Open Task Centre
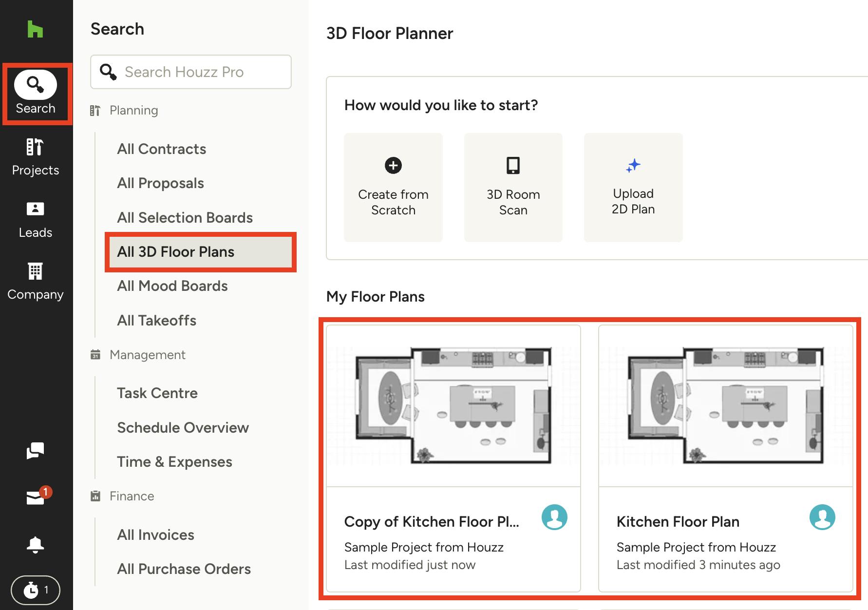The height and width of the screenshot is (610, 868). click(x=157, y=393)
